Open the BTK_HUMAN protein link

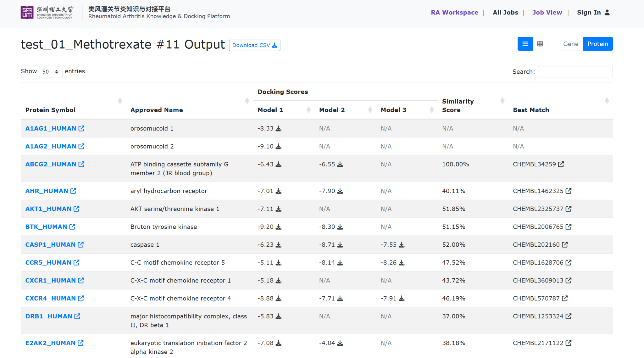click(x=50, y=227)
